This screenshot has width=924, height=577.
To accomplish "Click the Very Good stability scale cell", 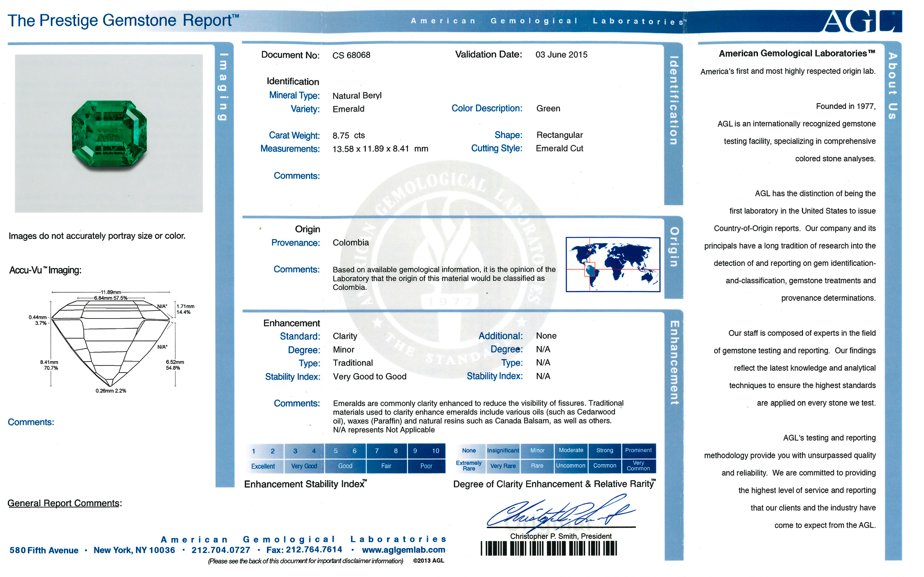I will pyautogui.click(x=304, y=466).
